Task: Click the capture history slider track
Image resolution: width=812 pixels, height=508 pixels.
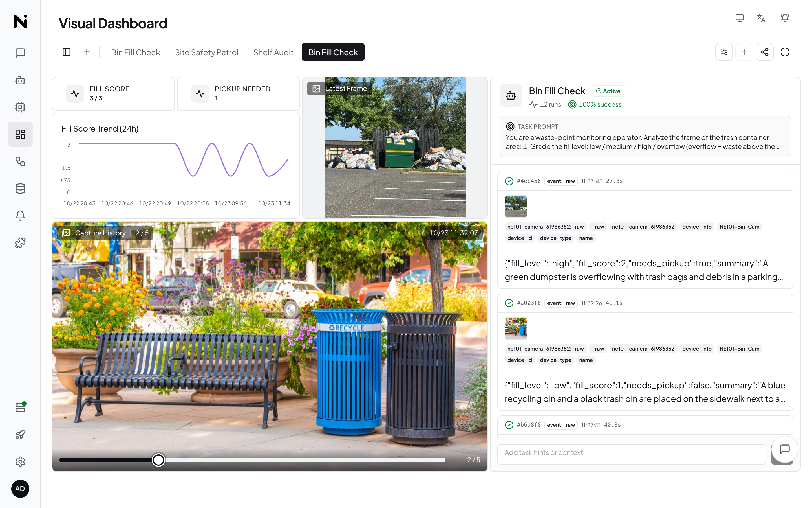Action: point(252,460)
